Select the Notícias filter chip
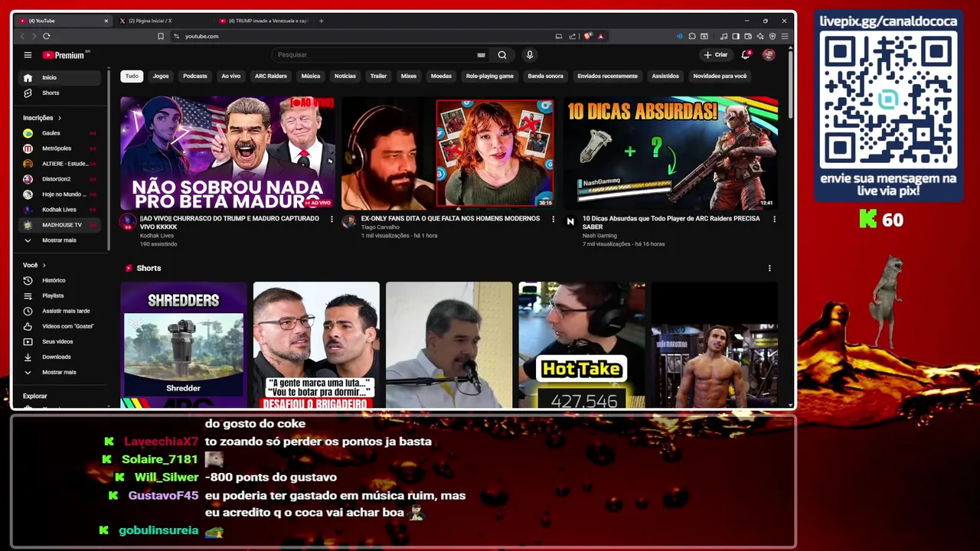 345,76
